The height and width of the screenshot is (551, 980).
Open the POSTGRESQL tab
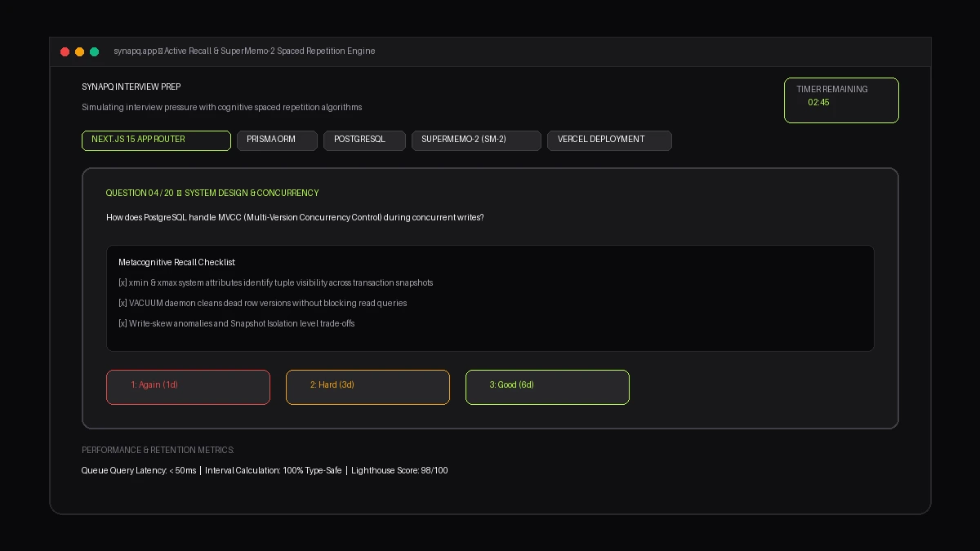365,140
